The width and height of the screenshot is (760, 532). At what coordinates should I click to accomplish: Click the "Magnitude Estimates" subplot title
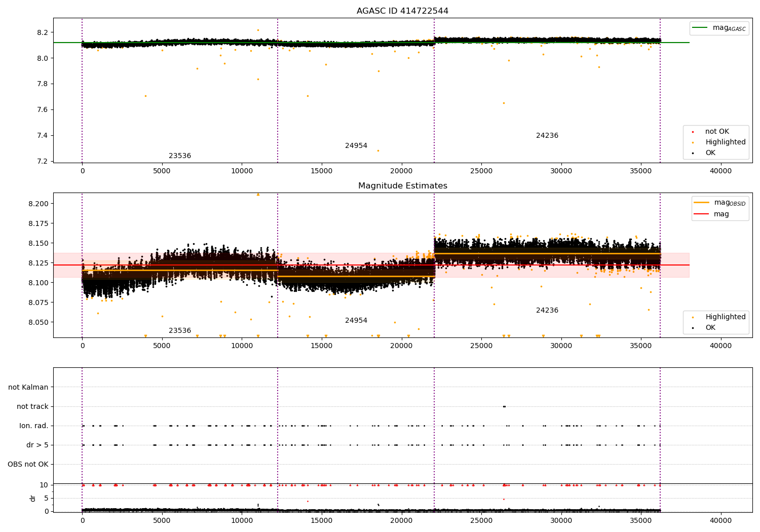[x=402, y=186]
